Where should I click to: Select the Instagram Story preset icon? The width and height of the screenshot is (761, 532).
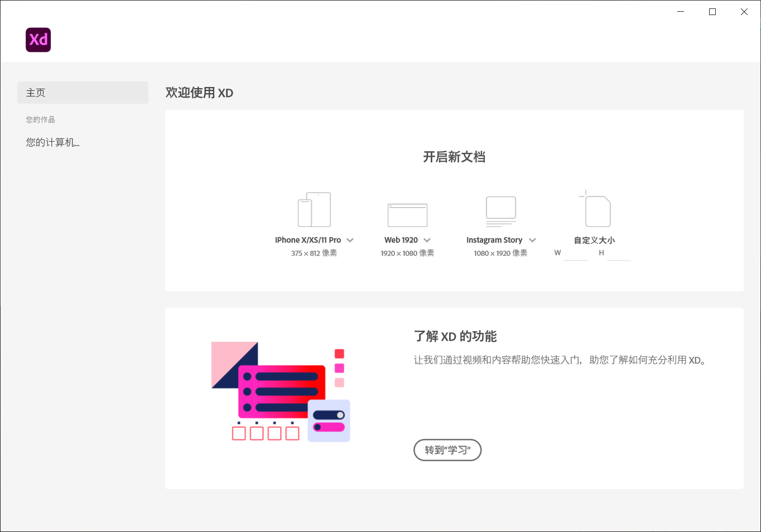(500, 211)
